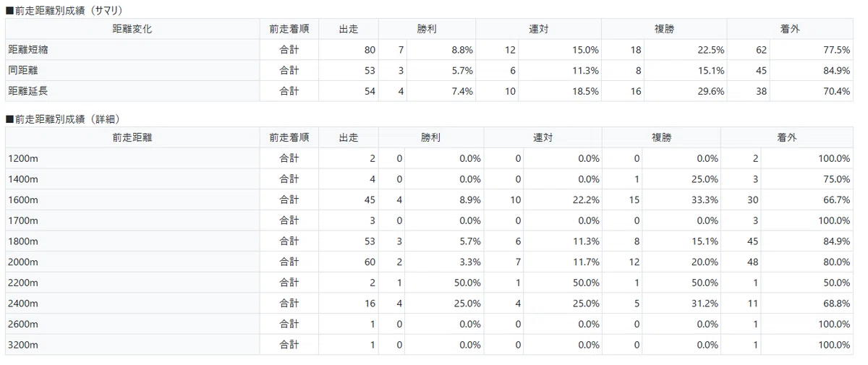Select the 2400m row label
868x365 pixels.
point(23,303)
